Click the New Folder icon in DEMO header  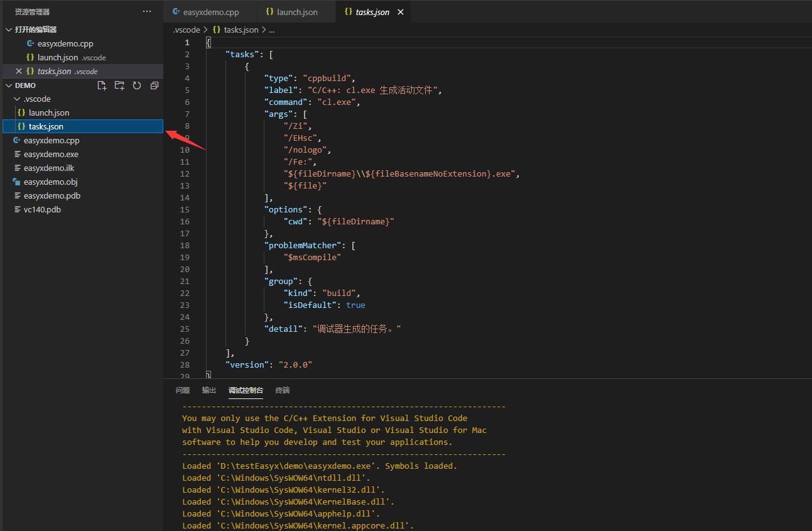(119, 85)
